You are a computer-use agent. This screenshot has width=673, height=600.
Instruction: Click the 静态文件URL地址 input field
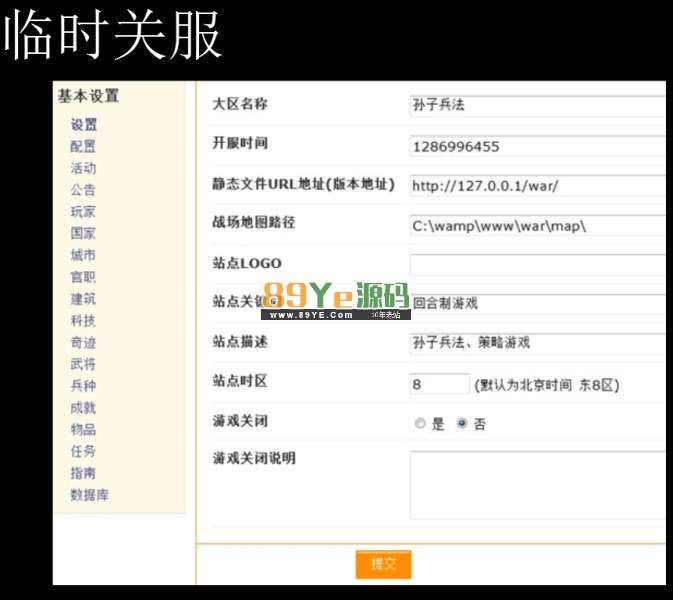pyautogui.click(x=538, y=185)
